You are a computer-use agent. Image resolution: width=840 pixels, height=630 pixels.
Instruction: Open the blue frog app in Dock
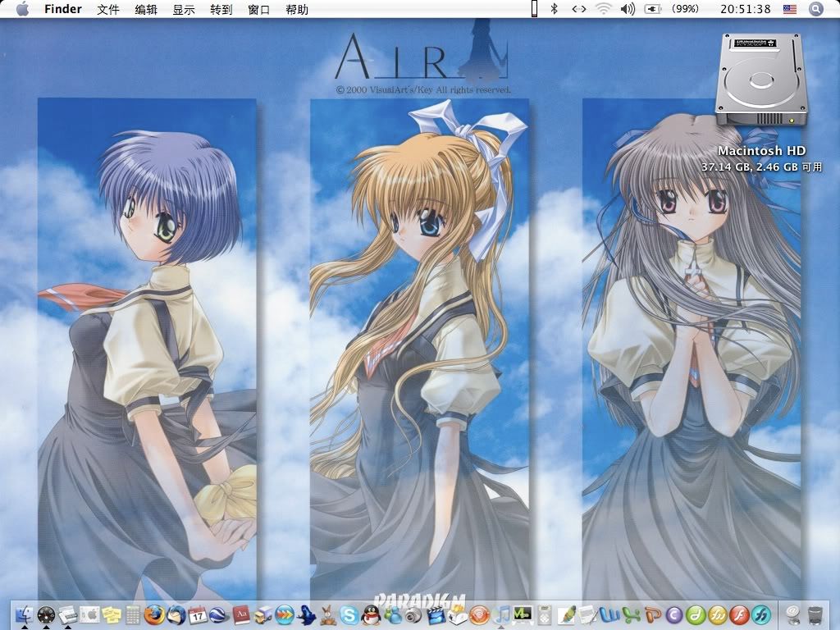click(306, 614)
